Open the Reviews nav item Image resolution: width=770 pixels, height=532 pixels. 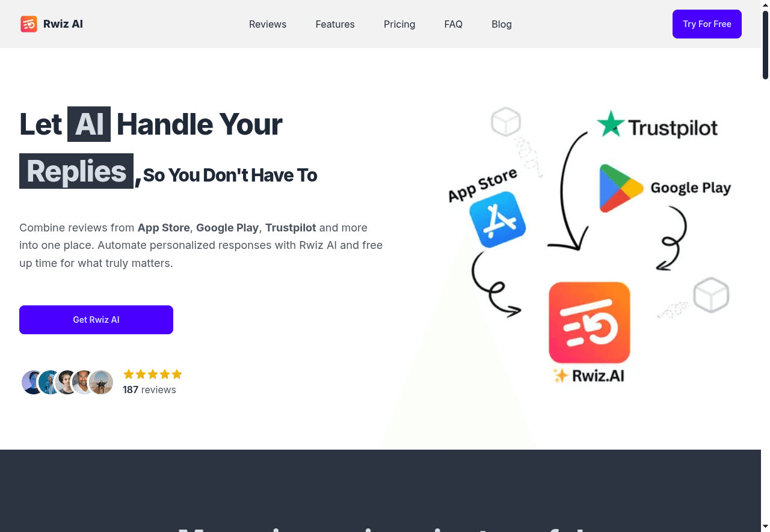coord(268,24)
